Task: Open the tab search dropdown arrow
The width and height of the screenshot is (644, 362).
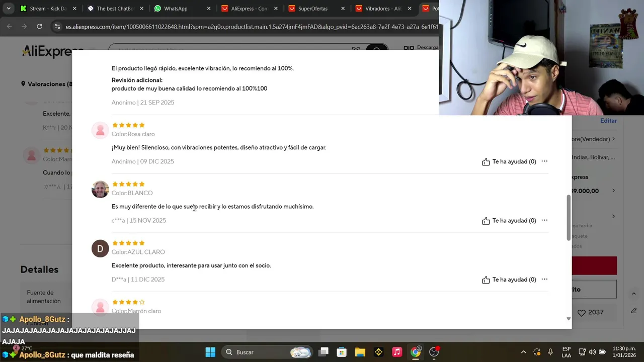Action: [8, 9]
